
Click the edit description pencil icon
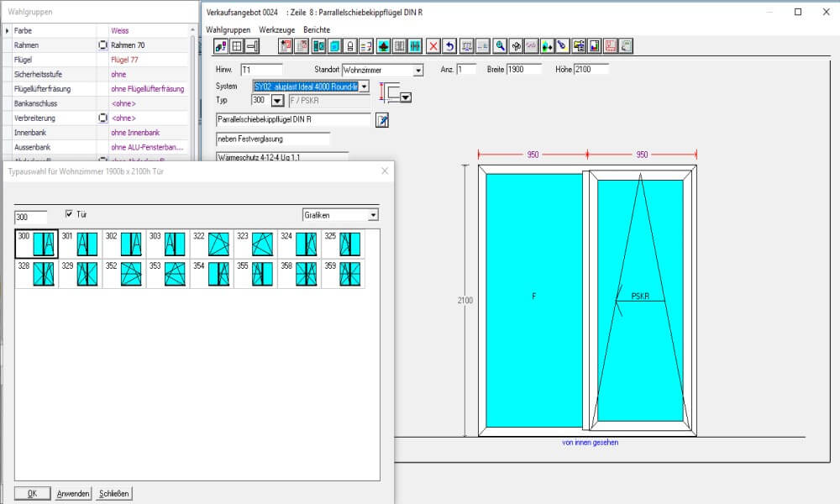point(382,120)
